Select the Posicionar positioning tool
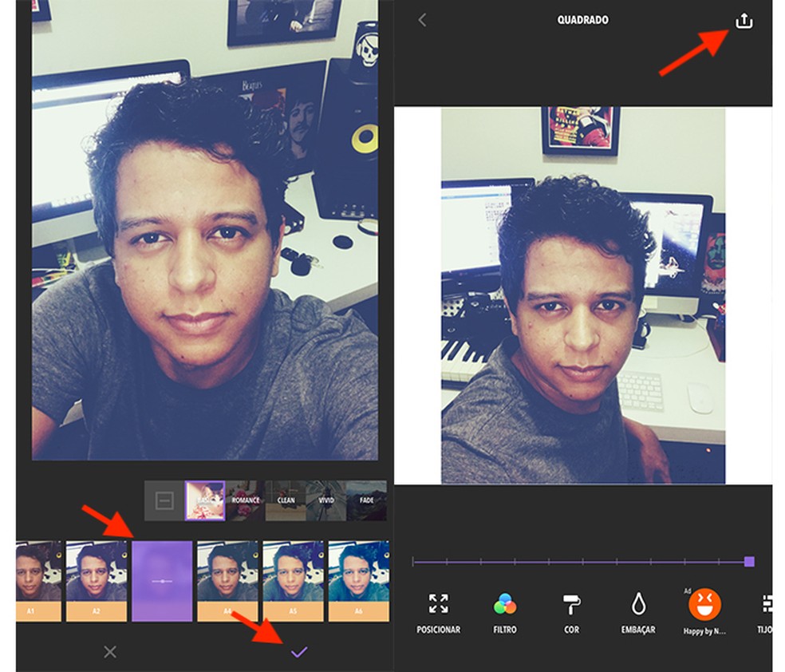Viewport: 785px width, 672px height. [x=437, y=608]
